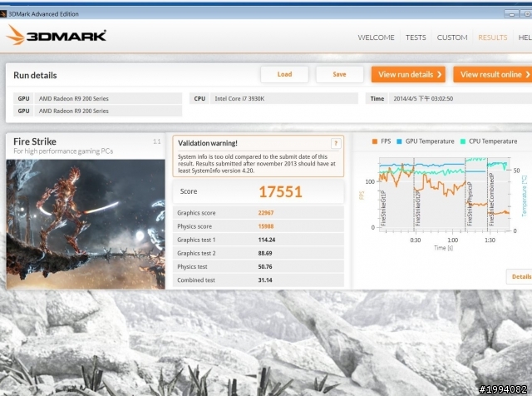Click the Fire Strike title

[35, 141]
